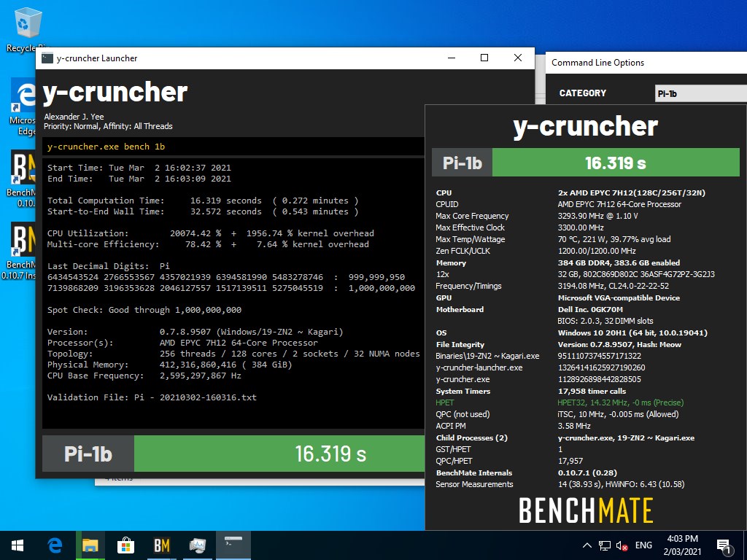Screen dimensions: 747x560
Task: Open the clock showing 4:03 PM
Action: [682, 545]
